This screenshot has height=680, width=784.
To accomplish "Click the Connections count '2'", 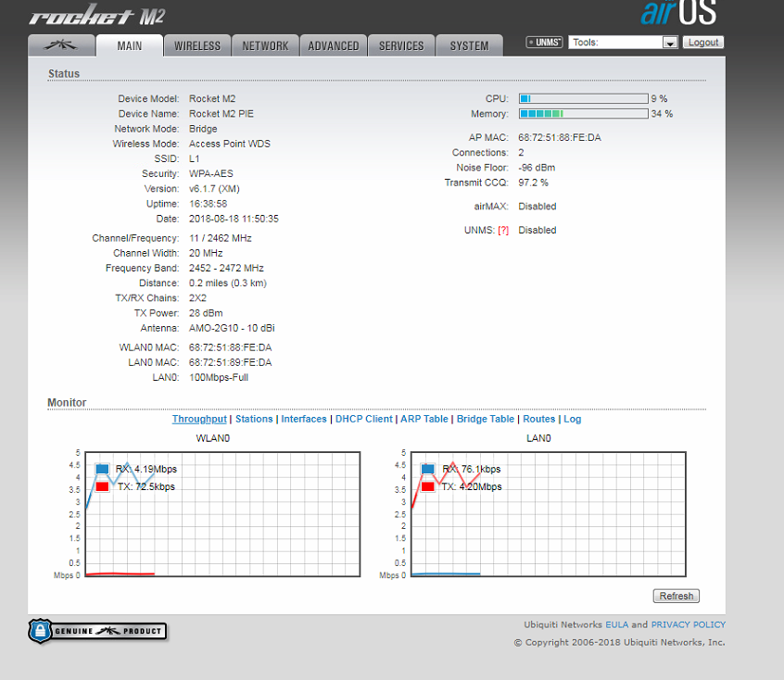I will coord(521,153).
